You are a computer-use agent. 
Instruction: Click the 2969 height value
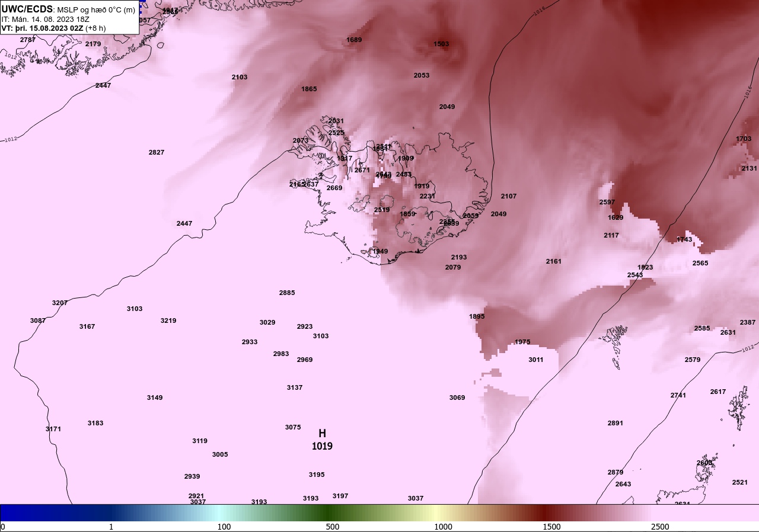coord(305,360)
